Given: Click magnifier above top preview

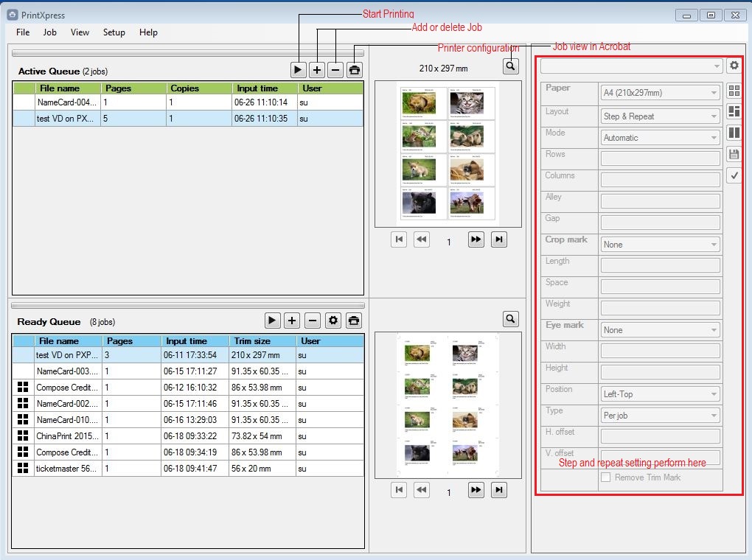Looking at the screenshot, I should pos(510,67).
